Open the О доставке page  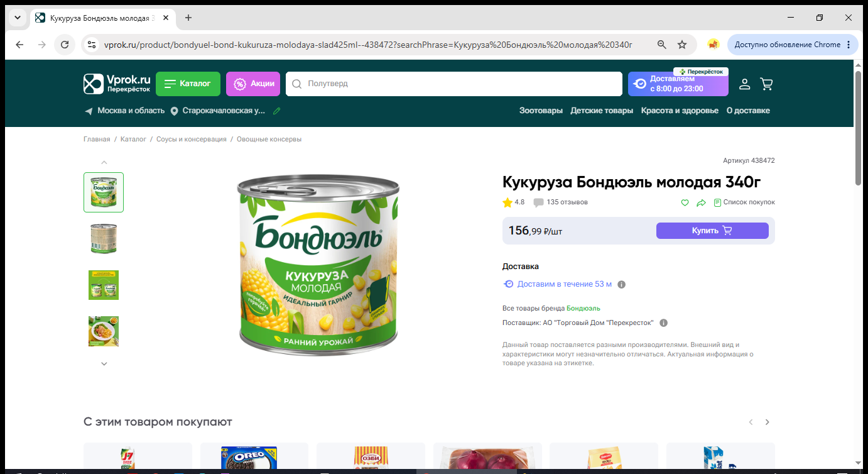tap(748, 111)
